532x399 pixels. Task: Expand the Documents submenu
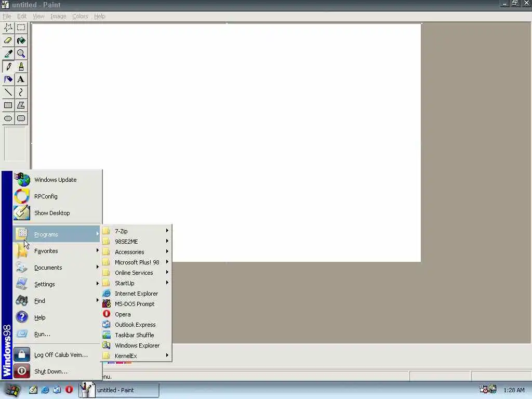(57, 268)
